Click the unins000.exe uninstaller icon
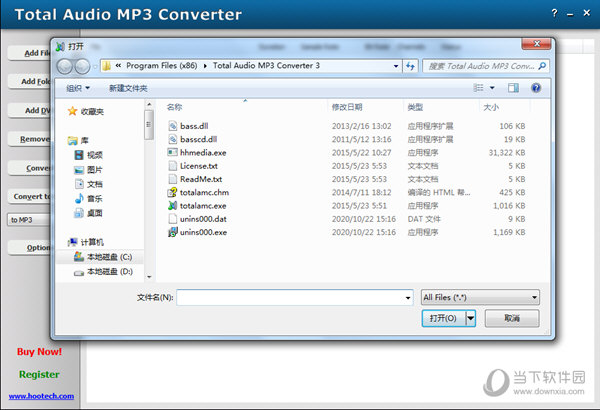The width and height of the screenshot is (600, 410). 173,232
